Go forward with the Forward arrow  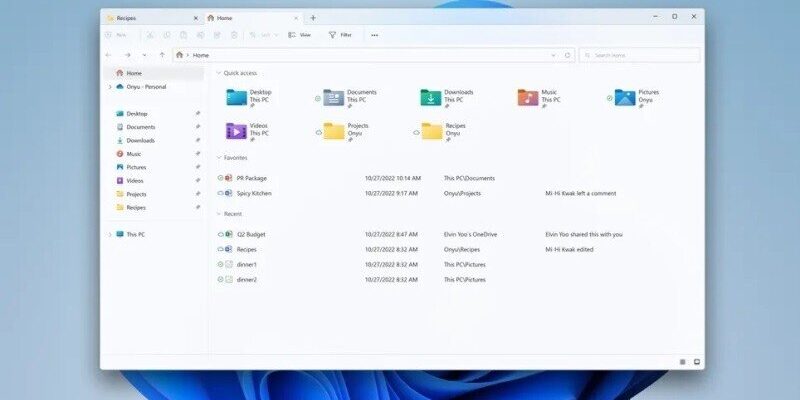128,55
